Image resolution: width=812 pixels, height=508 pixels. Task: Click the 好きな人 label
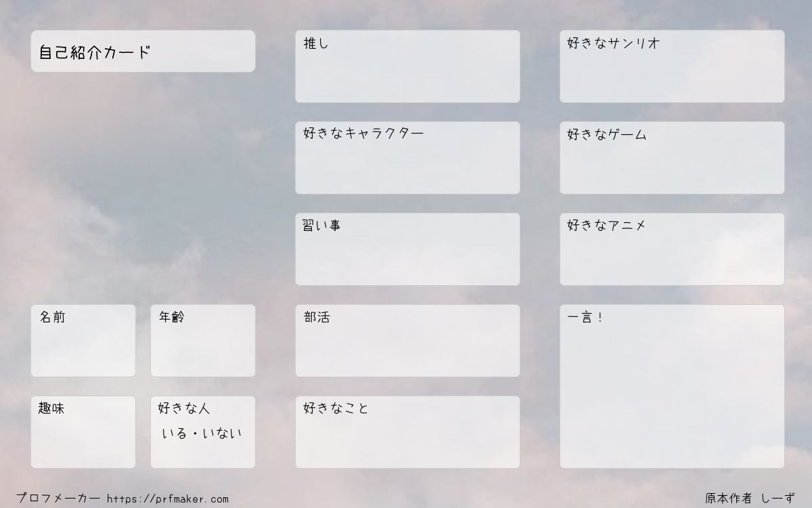(183, 408)
